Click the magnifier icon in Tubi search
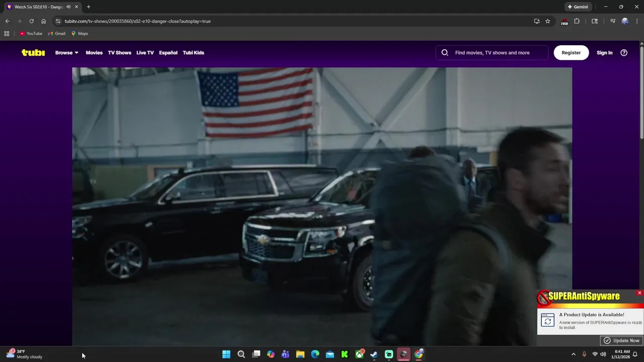This screenshot has width=644, height=362. click(445, 53)
